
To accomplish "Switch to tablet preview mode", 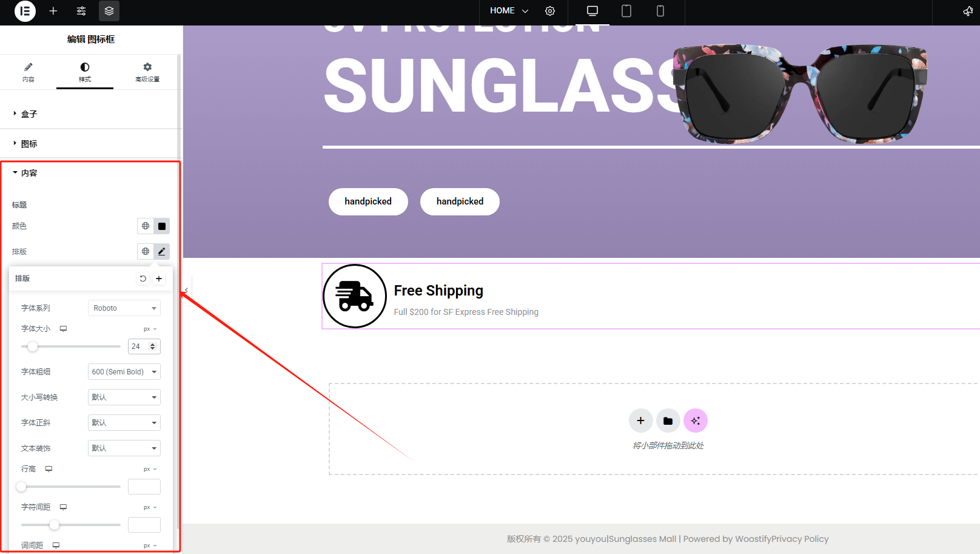I will click(626, 11).
